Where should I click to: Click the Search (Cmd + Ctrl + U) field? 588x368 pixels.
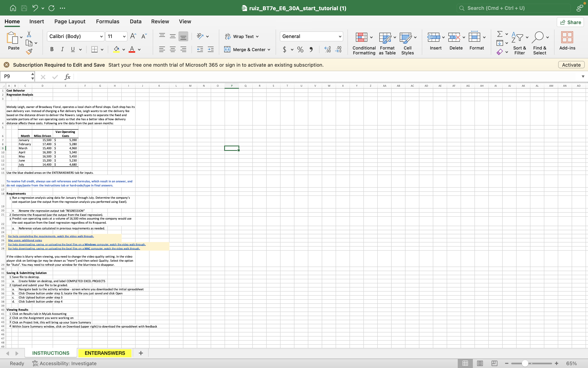click(513, 8)
